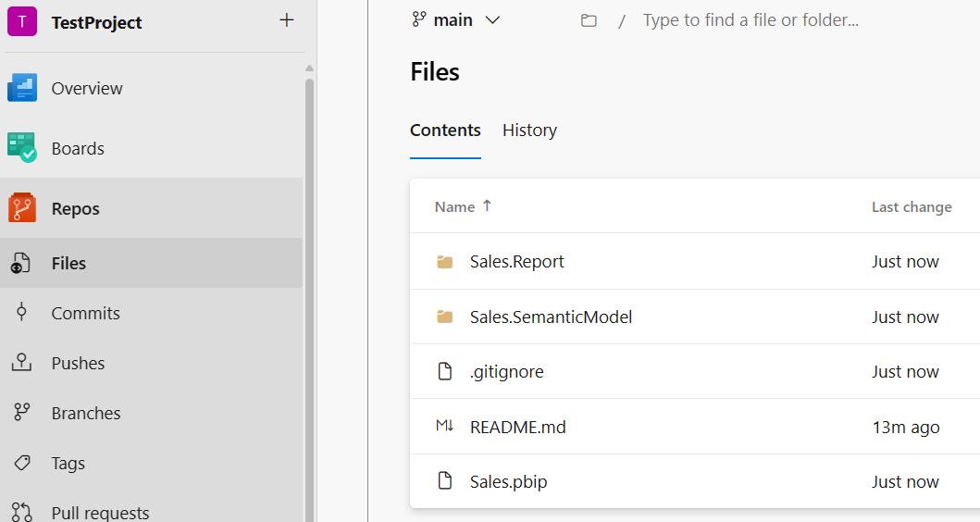Image resolution: width=980 pixels, height=522 pixels.
Task: Click the Branches icon
Action: (21, 413)
